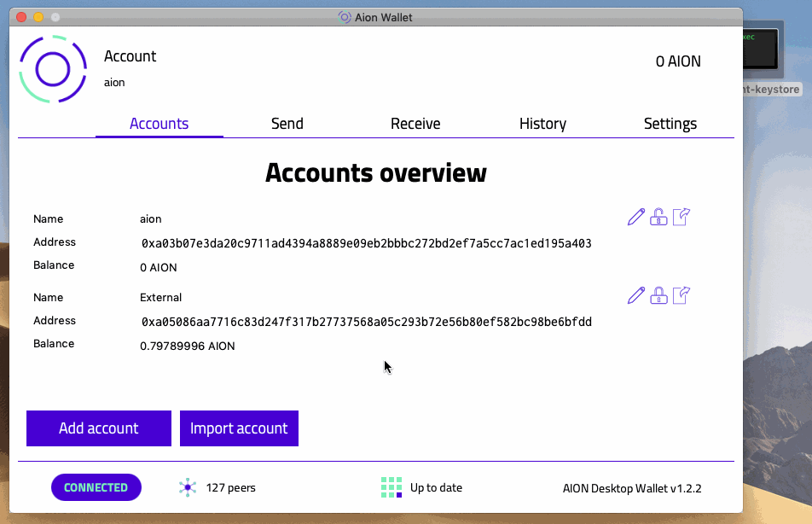Click the peers network icon

coord(188,487)
